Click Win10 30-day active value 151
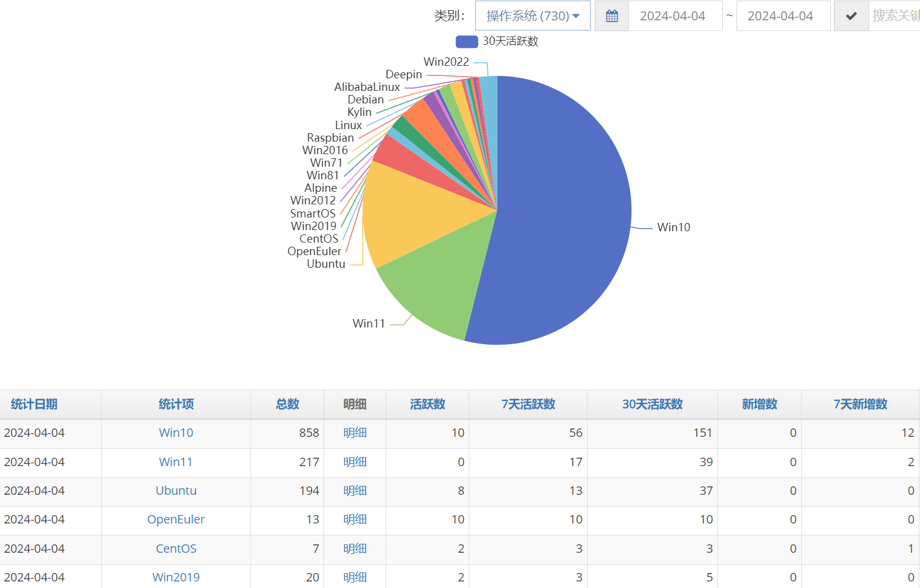The height and width of the screenshot is (588, 920). (x=702, y=433)
